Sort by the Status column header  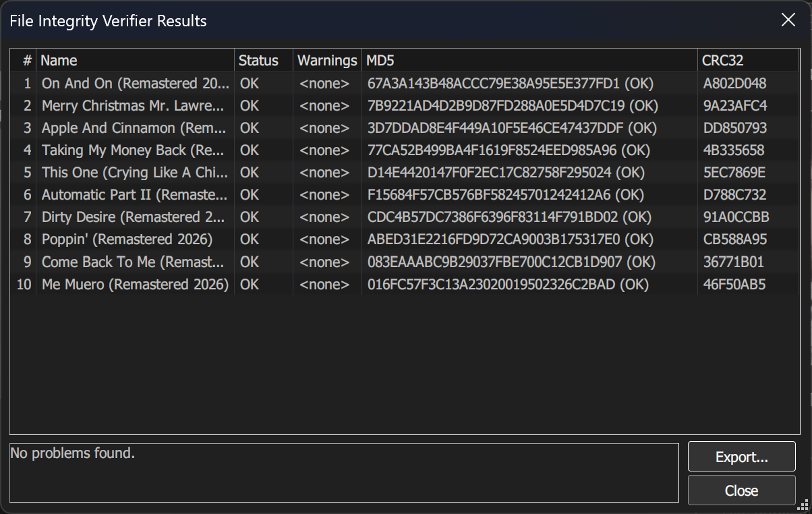264,60
